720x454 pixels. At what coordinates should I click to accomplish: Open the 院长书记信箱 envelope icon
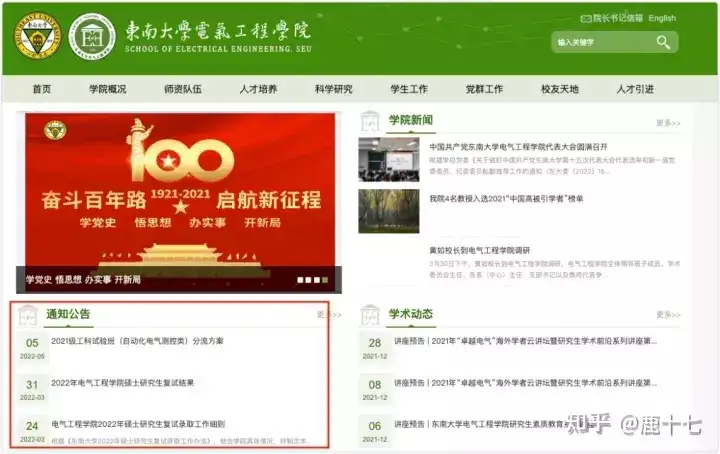coord(586,19)
